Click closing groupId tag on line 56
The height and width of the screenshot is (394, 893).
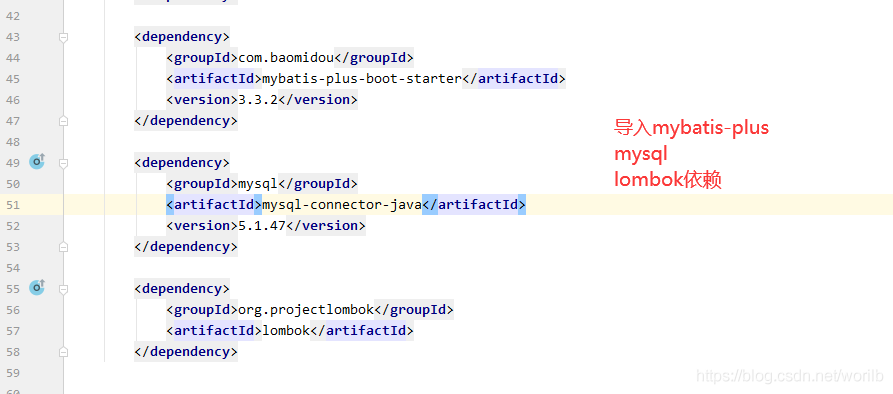click(413, 309)
